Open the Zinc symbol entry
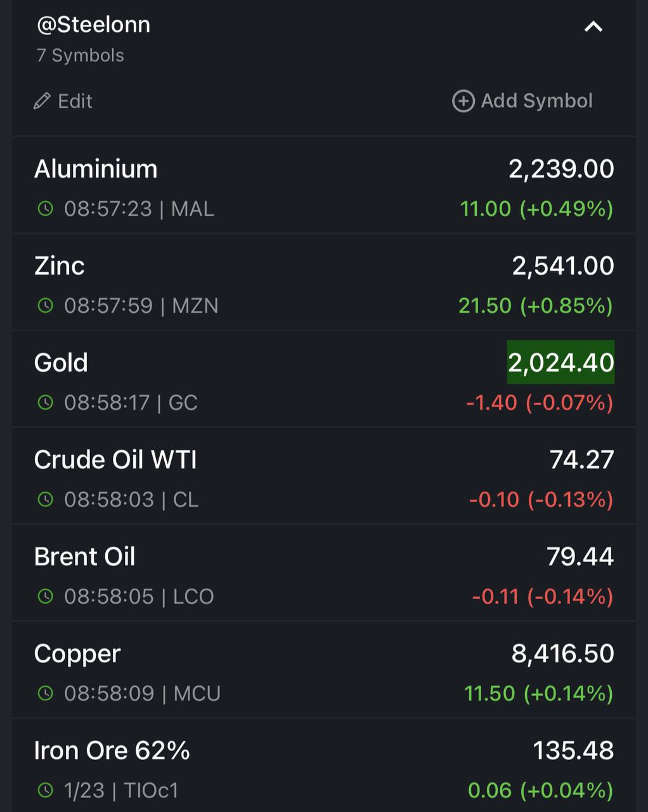This screenshot has height=812, width=648. [324, 282]
